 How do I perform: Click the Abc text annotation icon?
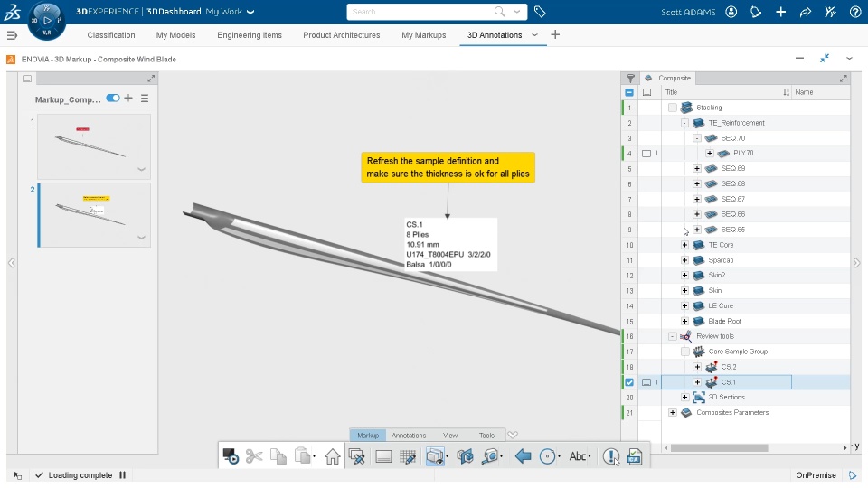pos(578,456)
